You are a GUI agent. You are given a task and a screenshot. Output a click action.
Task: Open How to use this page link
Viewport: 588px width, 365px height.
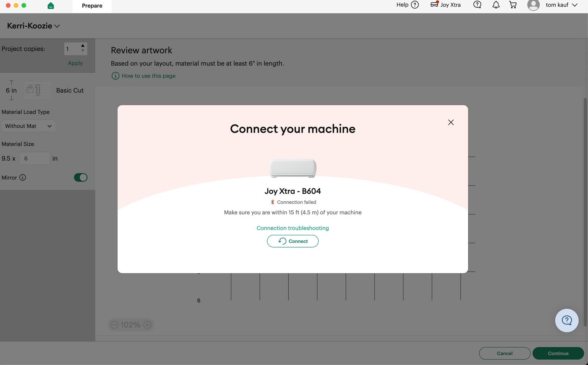[148, 76]
